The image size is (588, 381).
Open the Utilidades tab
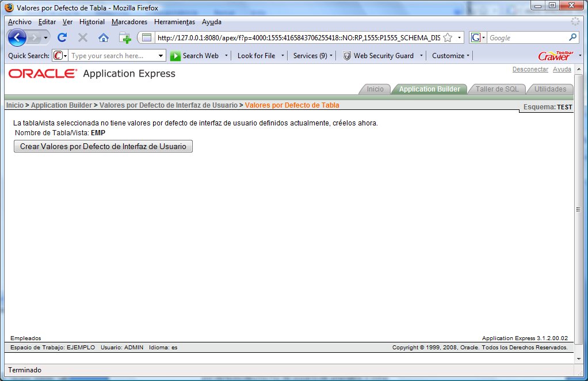pyautogui.click(x=550, y=89)
